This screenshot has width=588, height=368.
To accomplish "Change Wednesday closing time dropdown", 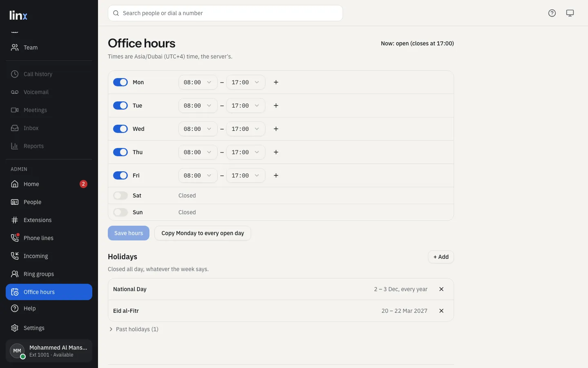I will pos(246,129).
